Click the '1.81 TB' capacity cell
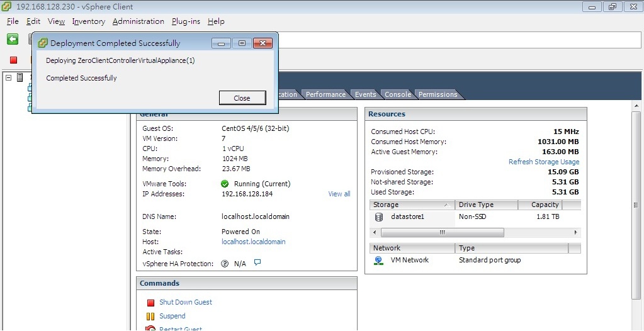 pyautogui.click(x=548, y=217)
